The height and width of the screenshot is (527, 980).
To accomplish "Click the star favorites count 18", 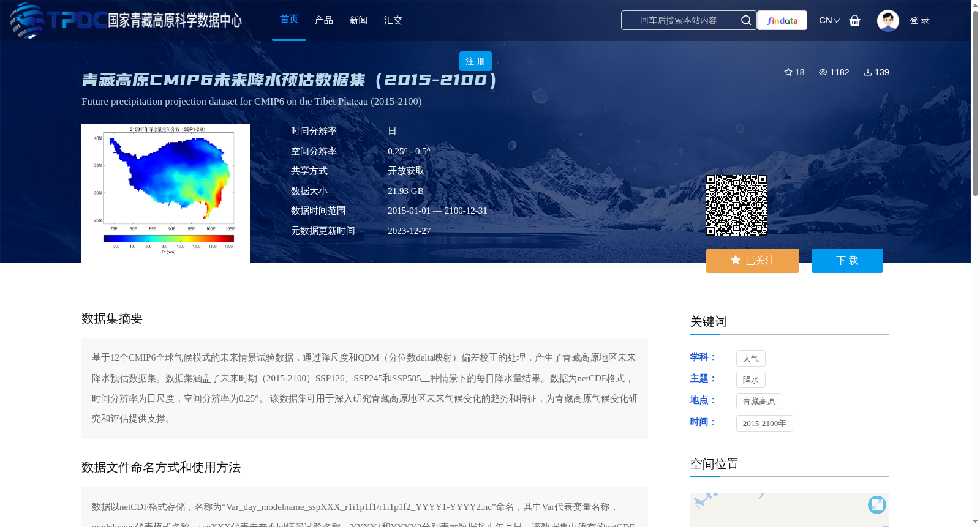I will [794, 72].
